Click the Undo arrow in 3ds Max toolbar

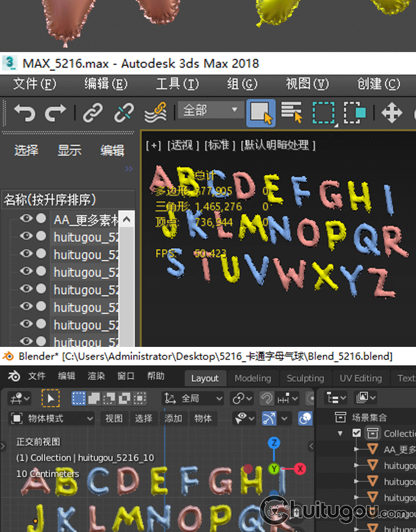24,112
